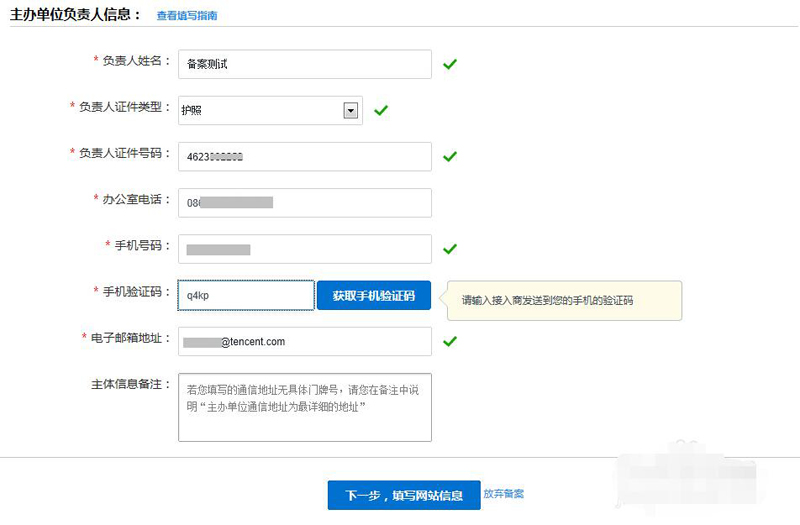Viewport: 800px width, 525px height.
Task: Focus the 负责人证件号码 input field
Action: pos(304,157)
